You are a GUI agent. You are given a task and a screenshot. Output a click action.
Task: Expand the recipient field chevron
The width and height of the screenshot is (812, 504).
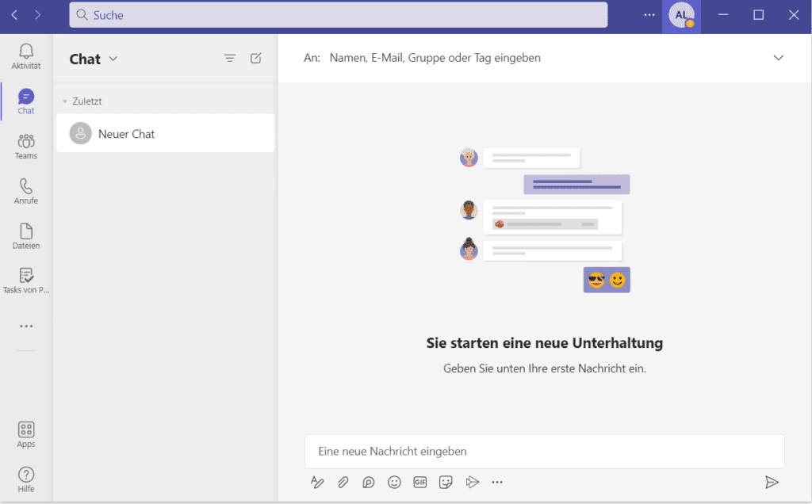click(778, 58)
